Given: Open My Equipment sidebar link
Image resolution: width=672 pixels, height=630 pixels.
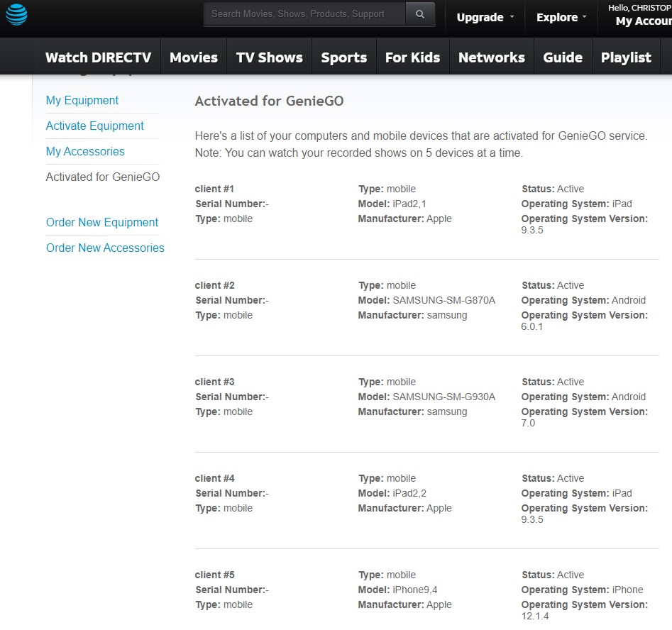Looking at the screenshot, I should (82, 100).
